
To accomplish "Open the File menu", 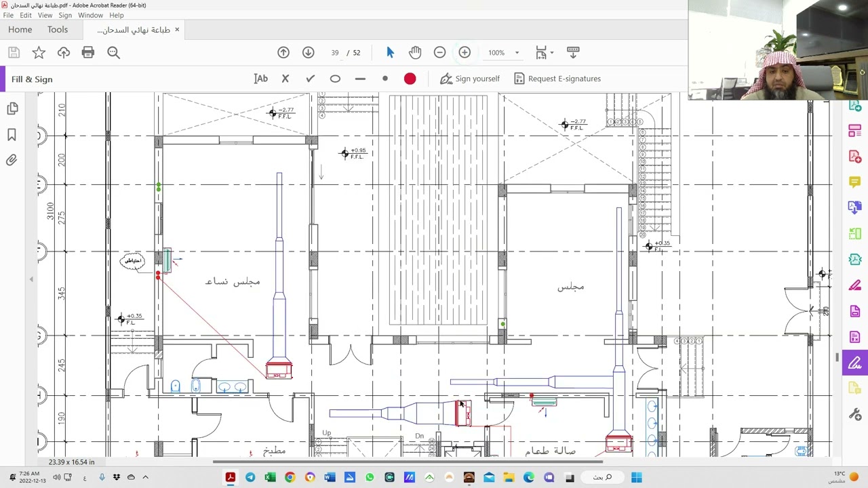I will [x=8, y=15].
